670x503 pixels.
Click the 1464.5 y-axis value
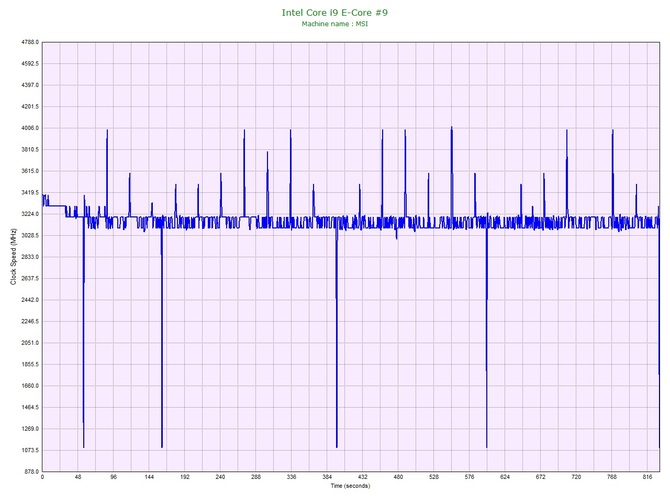tap(30, 407)
